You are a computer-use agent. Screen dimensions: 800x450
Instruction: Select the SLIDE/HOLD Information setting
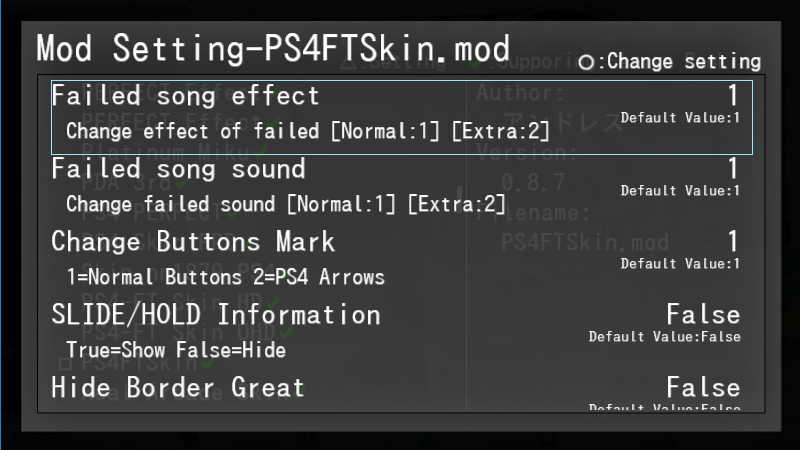pyautogui.click(x=215, y=315)
